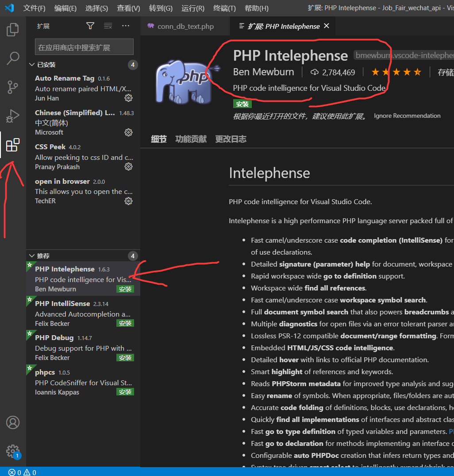Screen dimensions: 454x476
Task: Install PHP Intelephense from recommended list
Action: [125, 289]
